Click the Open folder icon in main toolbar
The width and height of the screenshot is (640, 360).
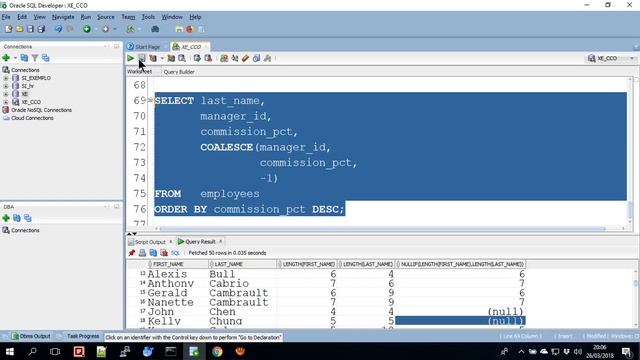[x=19, y=29]
